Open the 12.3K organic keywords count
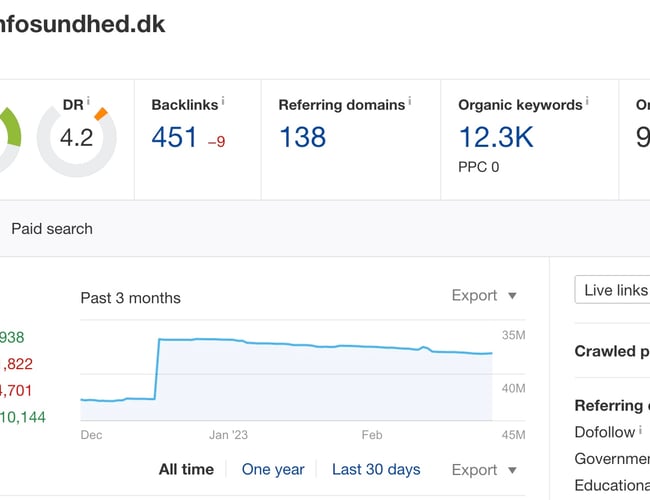Viewport: 650px width, 500px height. click(x=495, y=137)
